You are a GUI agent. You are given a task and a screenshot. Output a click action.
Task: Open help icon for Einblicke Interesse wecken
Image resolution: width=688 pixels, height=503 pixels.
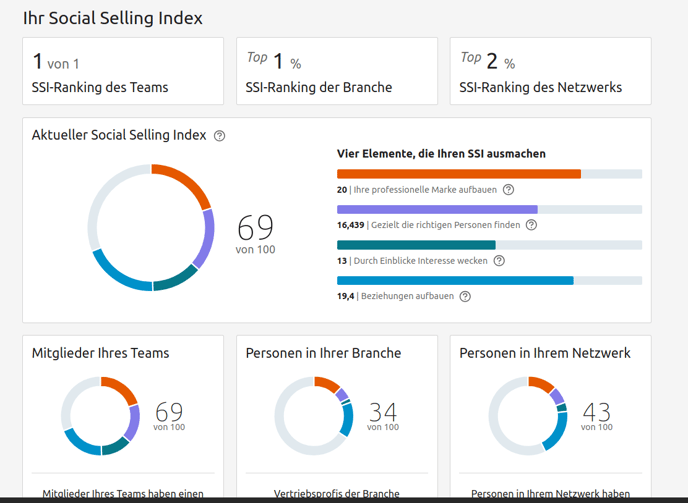point(499,261)
